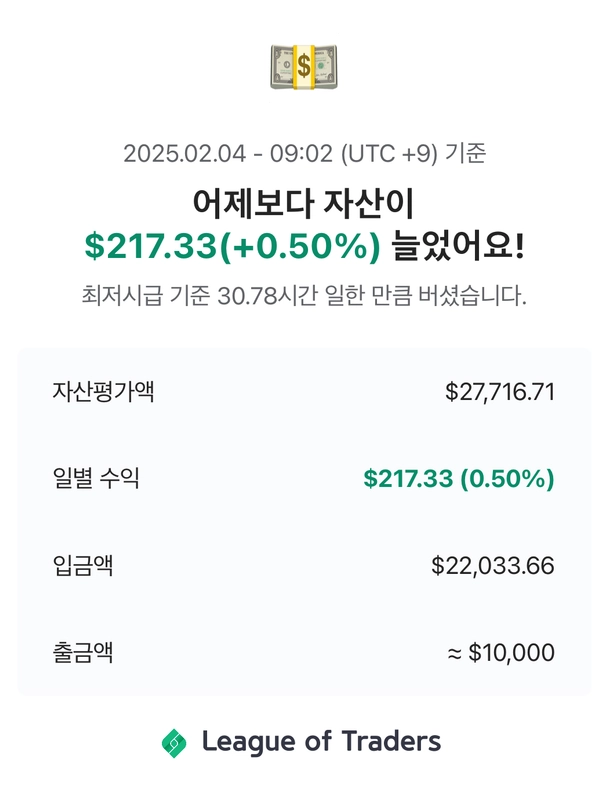The width and height of the screenshot is (609, 800).
Task: Click the (UTC +9) timezone label
Action: point(389,154)
